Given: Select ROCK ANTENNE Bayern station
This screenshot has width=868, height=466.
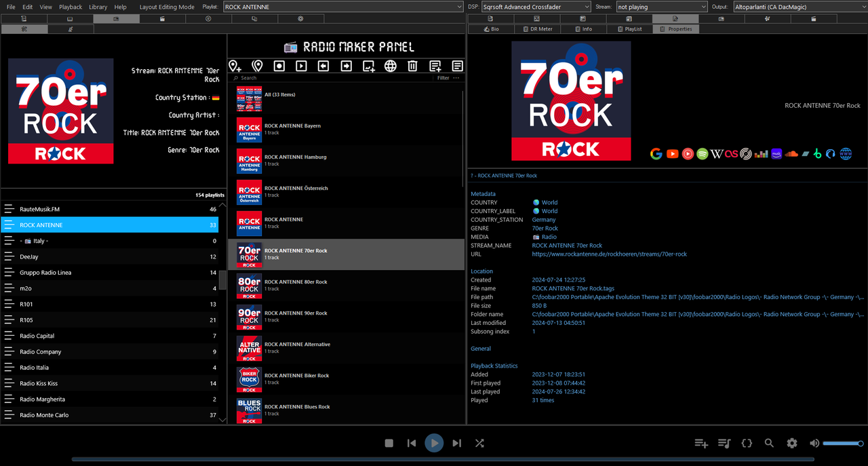Looking at the screenshot, I should pyautogui.click(x=347, y=130).
